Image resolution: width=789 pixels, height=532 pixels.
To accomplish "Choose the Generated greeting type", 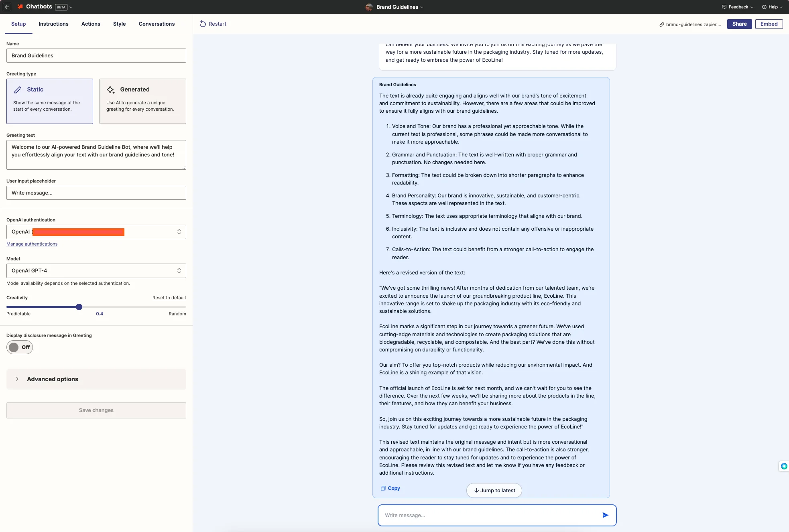I will (x=142, y=101).
